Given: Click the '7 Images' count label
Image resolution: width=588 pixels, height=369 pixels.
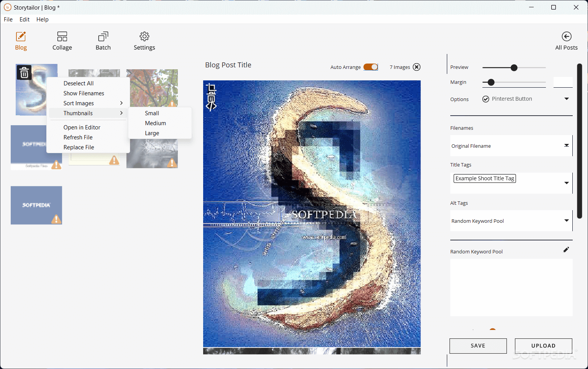Looking at the screenshot, I should [x=400, y=67].
